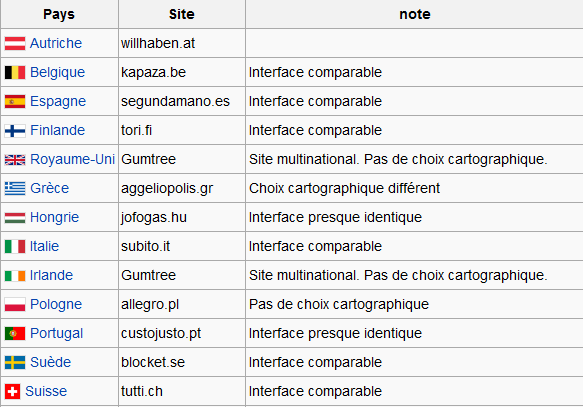Click the Italy flag icon
The width and height of the screenshot is (583, 407).
pyautogui.click(x=15, y=246)
